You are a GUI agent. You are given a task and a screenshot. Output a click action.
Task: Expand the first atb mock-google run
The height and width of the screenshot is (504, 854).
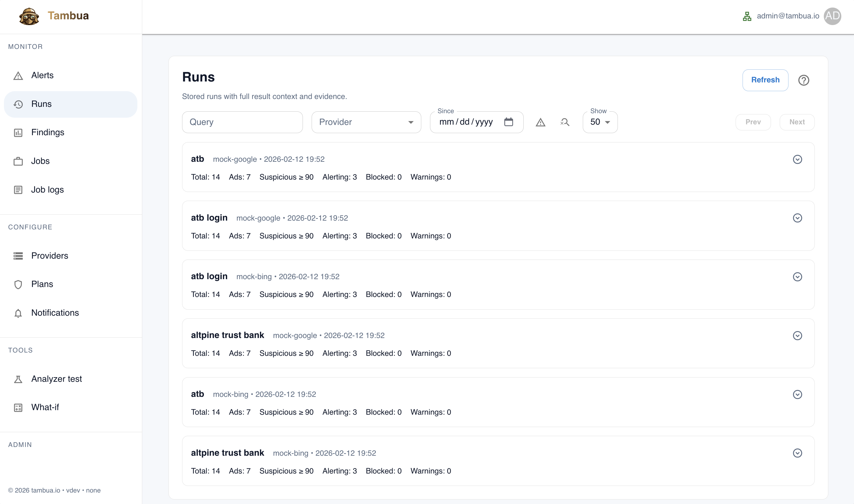797,159
